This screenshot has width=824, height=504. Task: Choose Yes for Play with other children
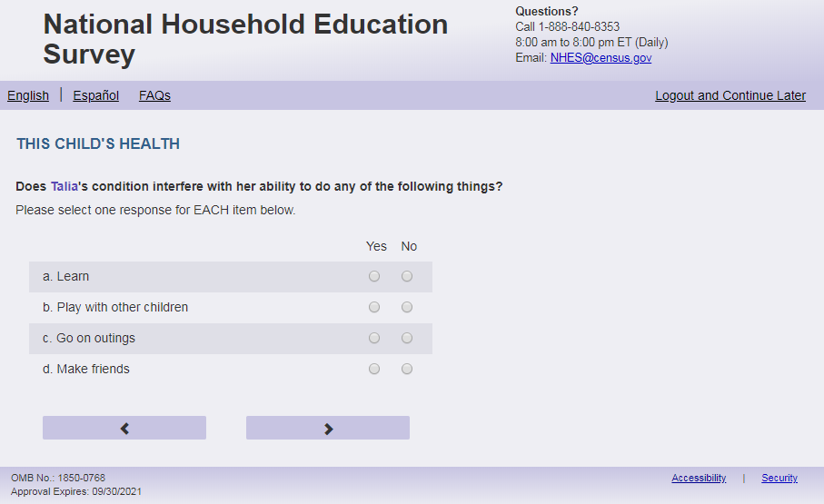[x=374, y=308]
